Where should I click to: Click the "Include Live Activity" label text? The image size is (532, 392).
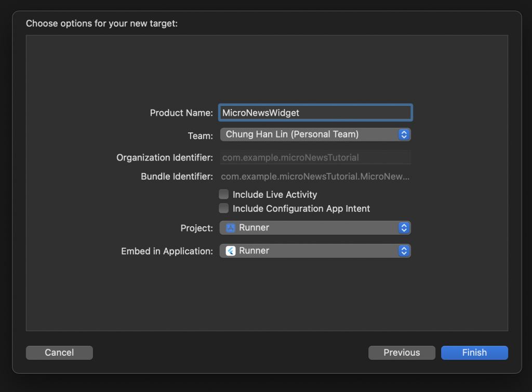click(275, 195)
